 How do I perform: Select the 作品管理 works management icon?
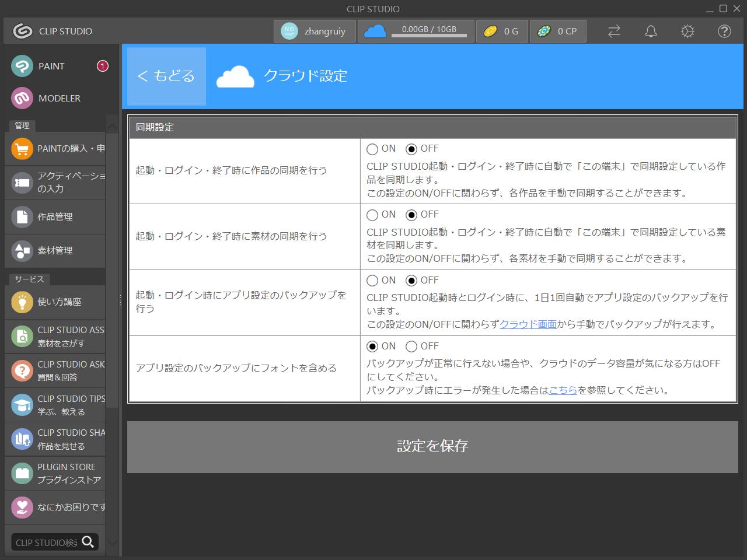pos(22,217)
